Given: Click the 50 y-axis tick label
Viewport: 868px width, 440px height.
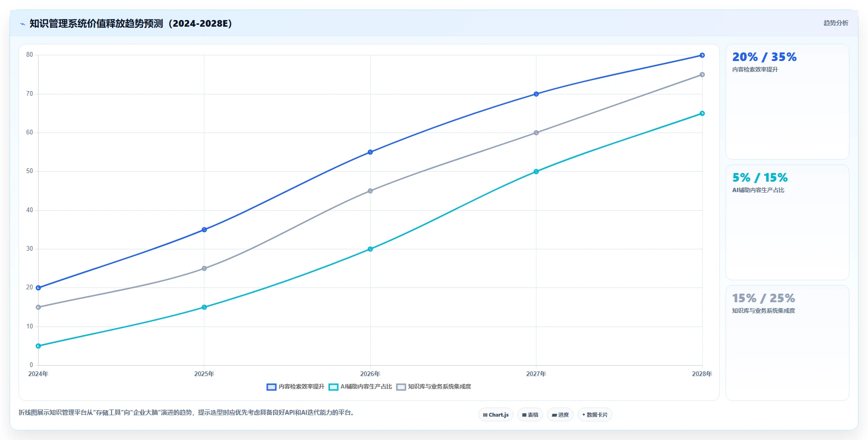Looking at the screenshot, I should coord(30,171).
